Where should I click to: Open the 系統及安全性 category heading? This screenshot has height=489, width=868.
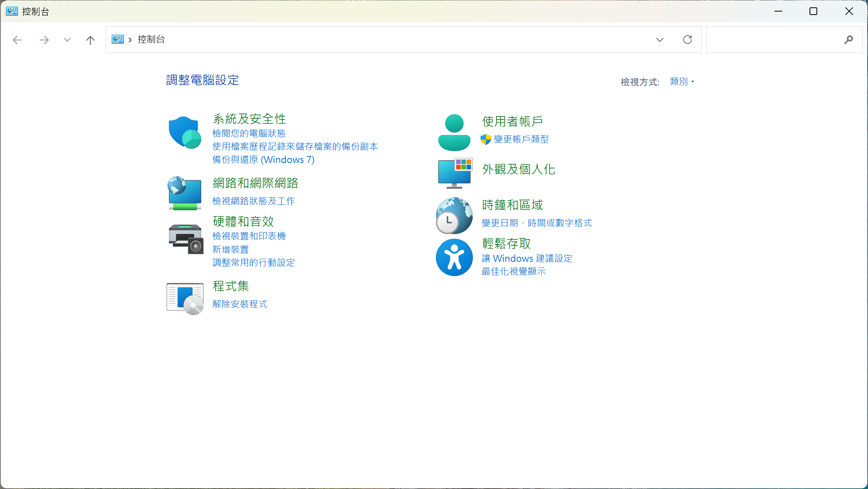point(249,119)
